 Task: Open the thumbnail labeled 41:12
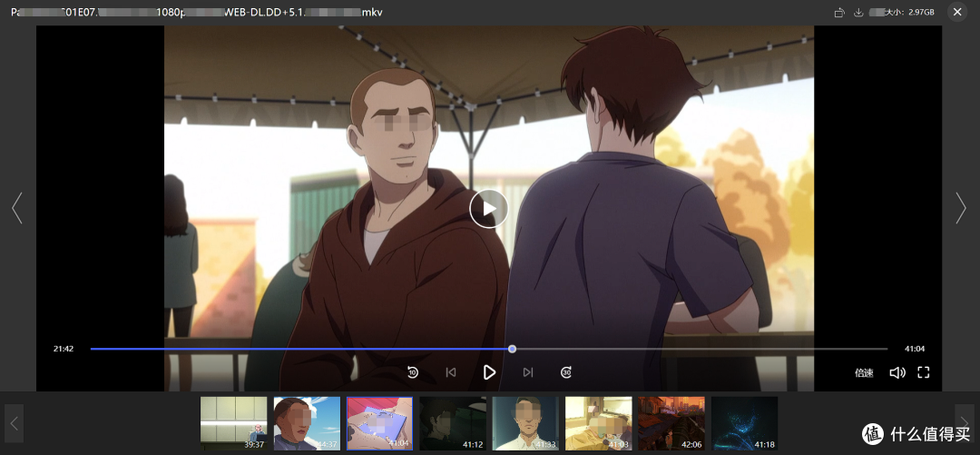453,423
